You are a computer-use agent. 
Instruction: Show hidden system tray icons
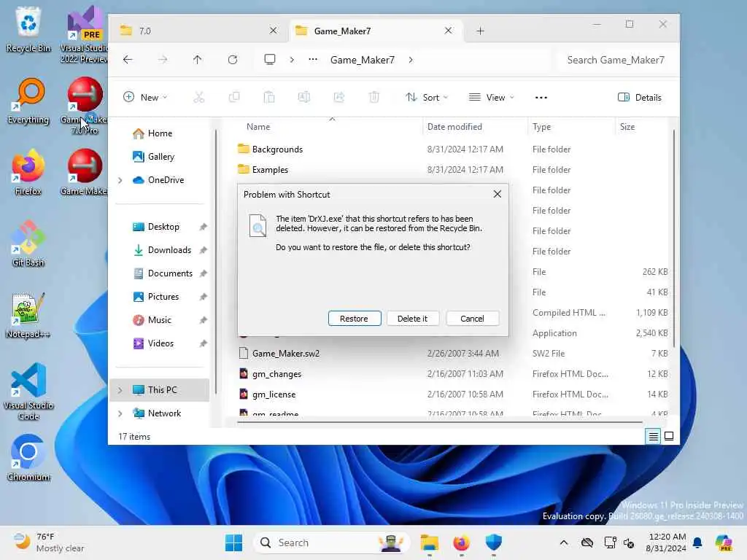pos(564,542)
